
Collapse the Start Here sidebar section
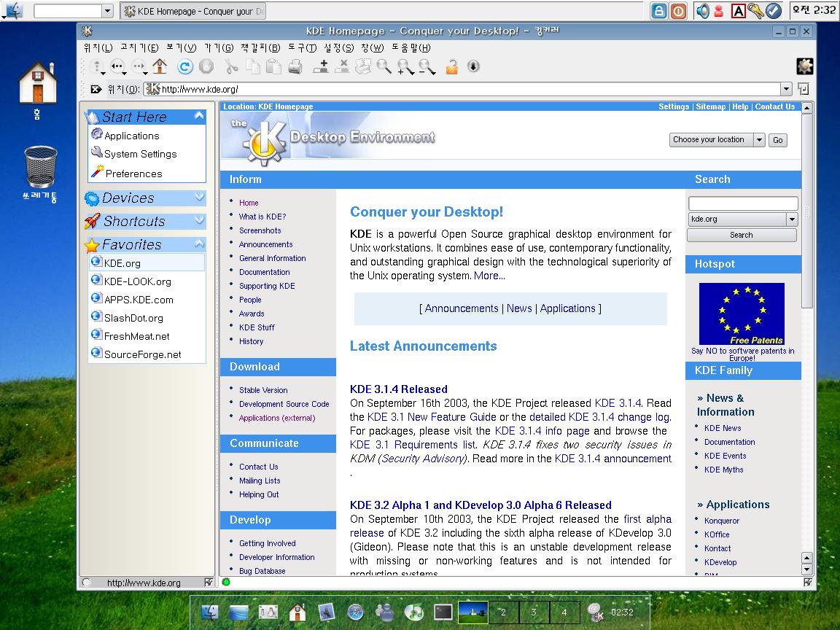[x=199, y=116]
